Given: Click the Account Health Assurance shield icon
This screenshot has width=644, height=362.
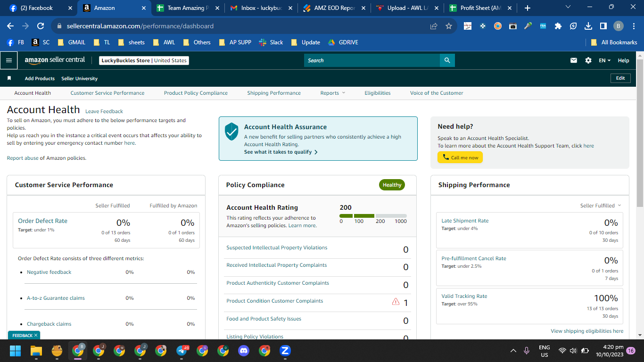Looking at the screenshot, I should (231, 132).
